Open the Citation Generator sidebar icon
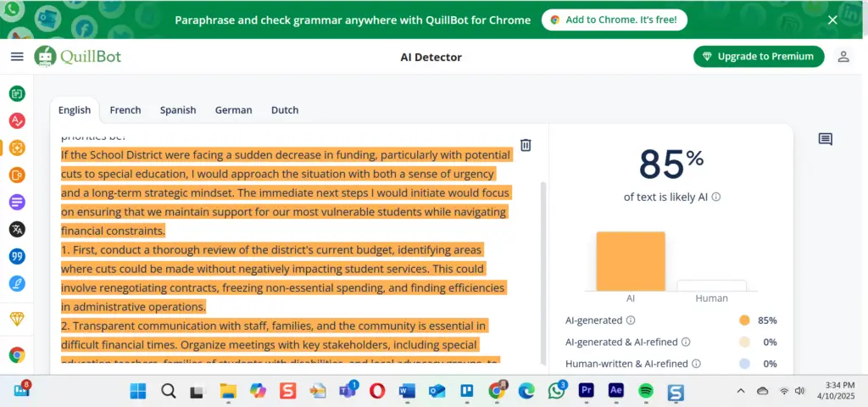 point(17,256)
